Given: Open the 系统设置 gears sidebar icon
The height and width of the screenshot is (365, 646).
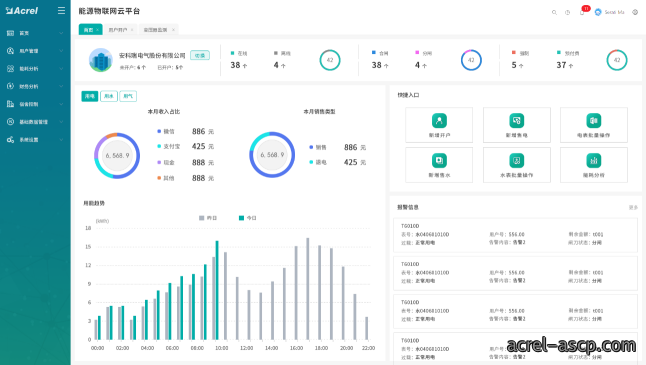Looking at the screenshot, I should coord(10,140).
